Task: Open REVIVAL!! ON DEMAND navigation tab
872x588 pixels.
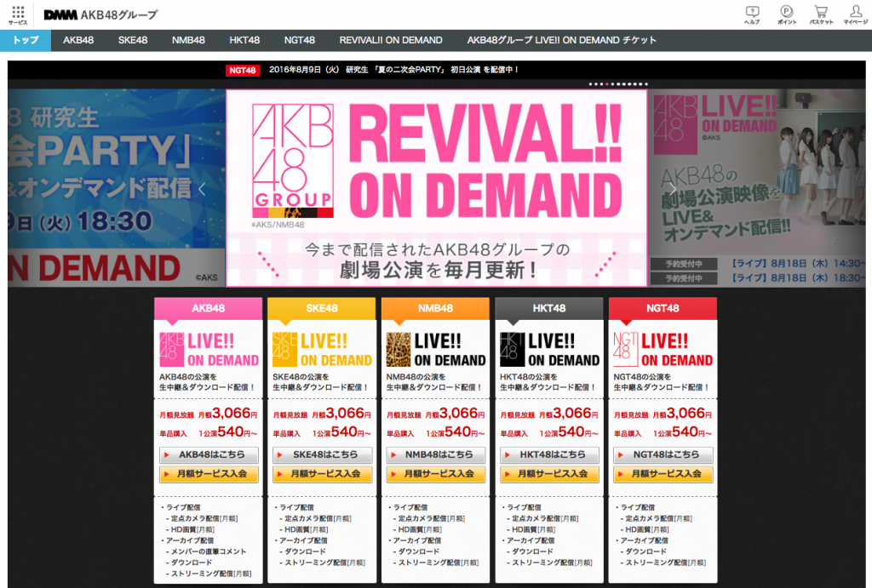Action: click(391, 40)
